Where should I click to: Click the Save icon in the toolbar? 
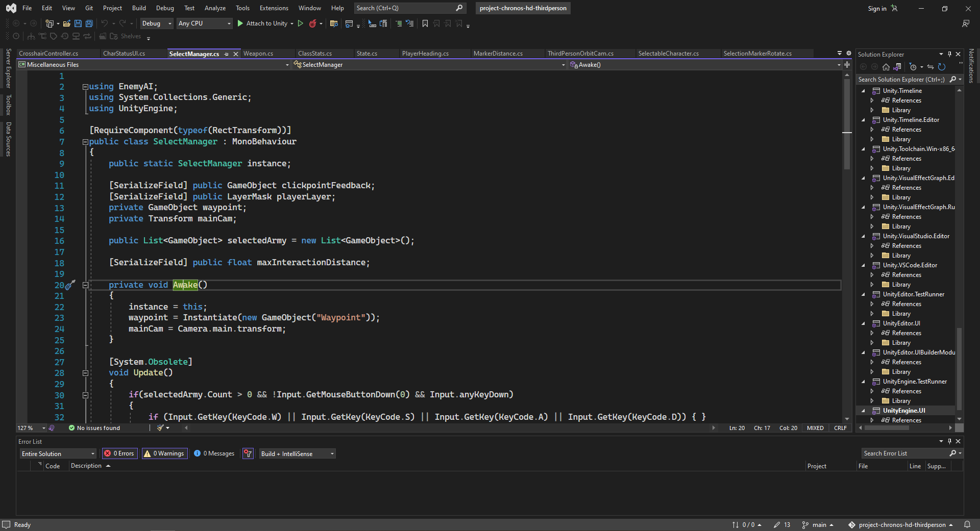coord(78,23)
